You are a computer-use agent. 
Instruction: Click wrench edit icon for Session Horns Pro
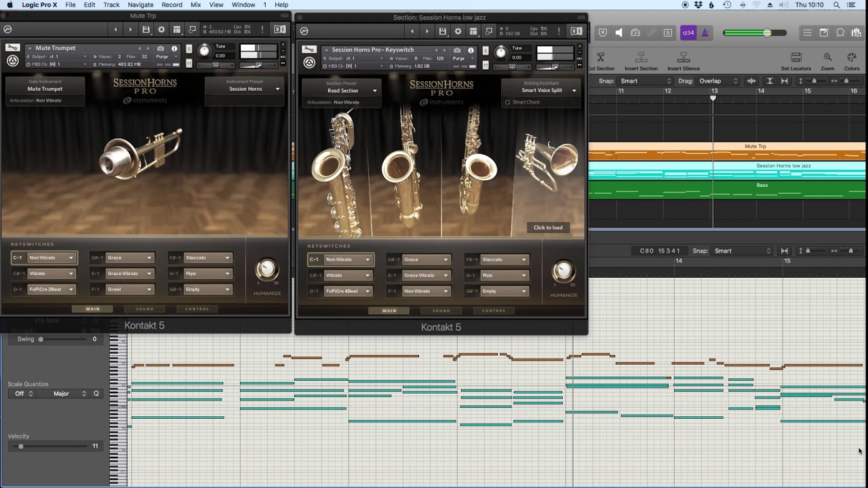tap(309, 49)
